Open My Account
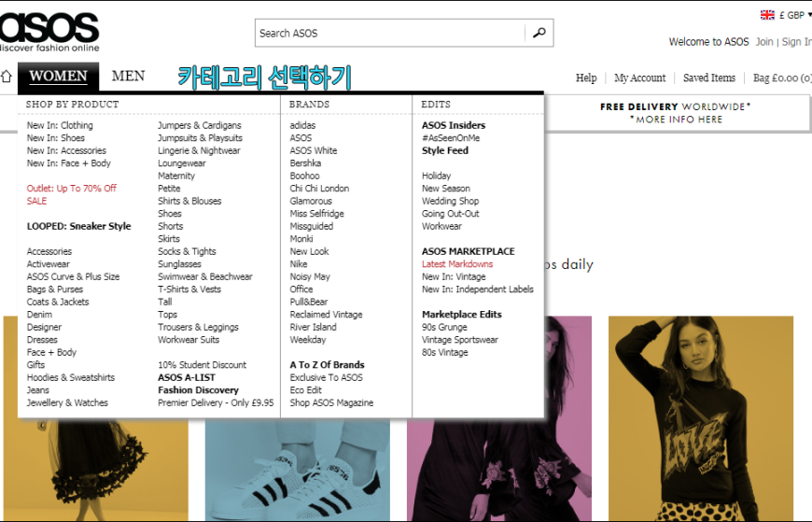 click(639, 78)
